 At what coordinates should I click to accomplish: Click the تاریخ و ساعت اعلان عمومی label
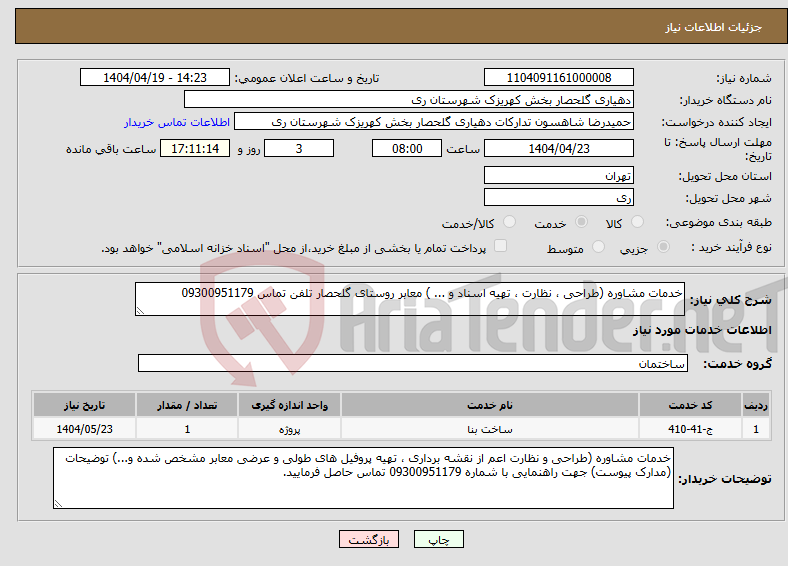(307, 78)
